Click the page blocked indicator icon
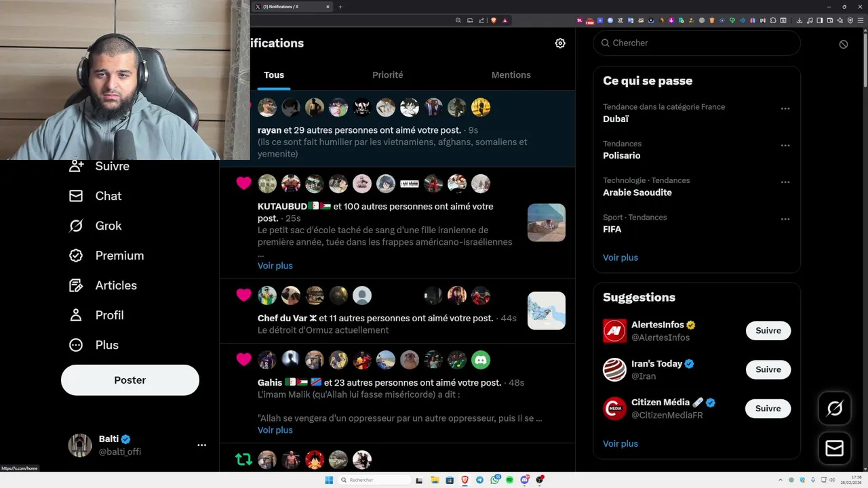The image size is (868, 488). click(x=844, y=44)
